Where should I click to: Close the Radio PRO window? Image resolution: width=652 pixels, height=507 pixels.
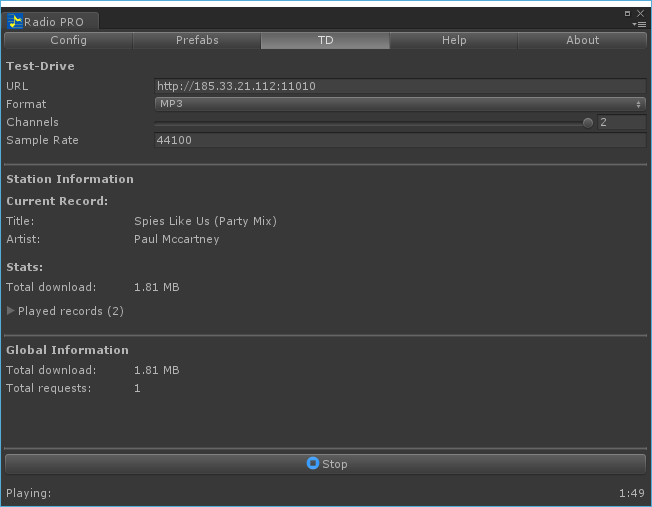coord(641,13)
